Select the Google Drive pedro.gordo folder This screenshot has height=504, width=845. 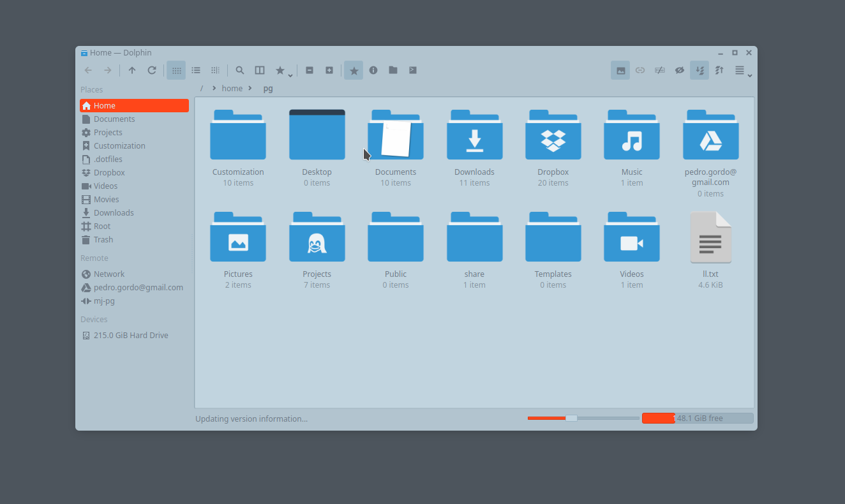711,135
